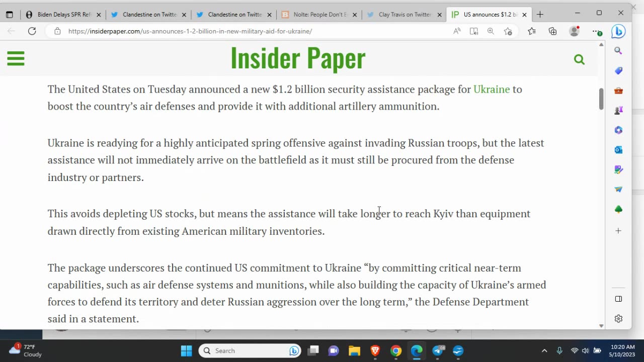The image size is (644, 362).
Task: Open the Favorites list
Action: pyautogui.click(x=532, y=31)
